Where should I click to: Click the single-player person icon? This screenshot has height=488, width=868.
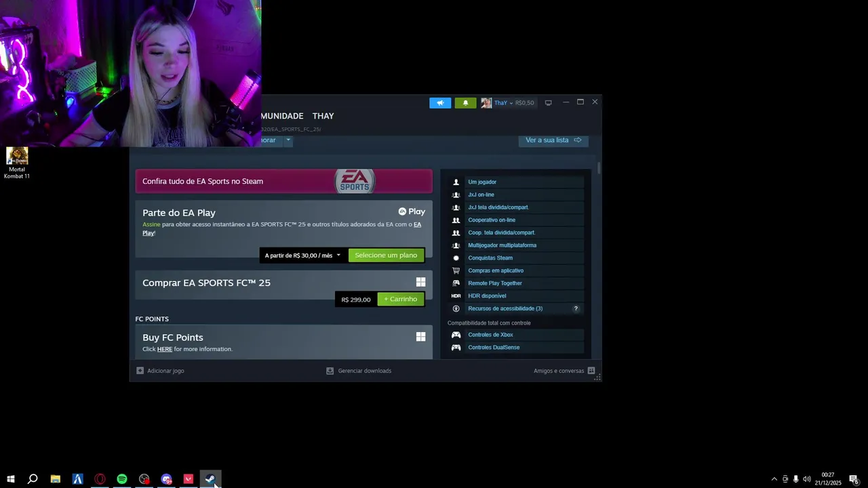456,182
